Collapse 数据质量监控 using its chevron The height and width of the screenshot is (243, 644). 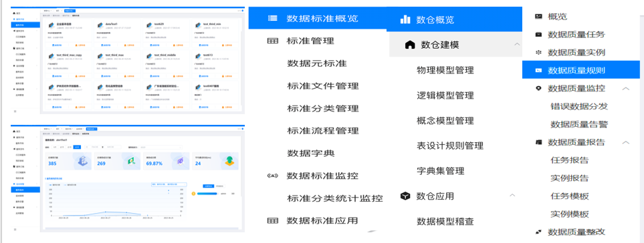625,89
